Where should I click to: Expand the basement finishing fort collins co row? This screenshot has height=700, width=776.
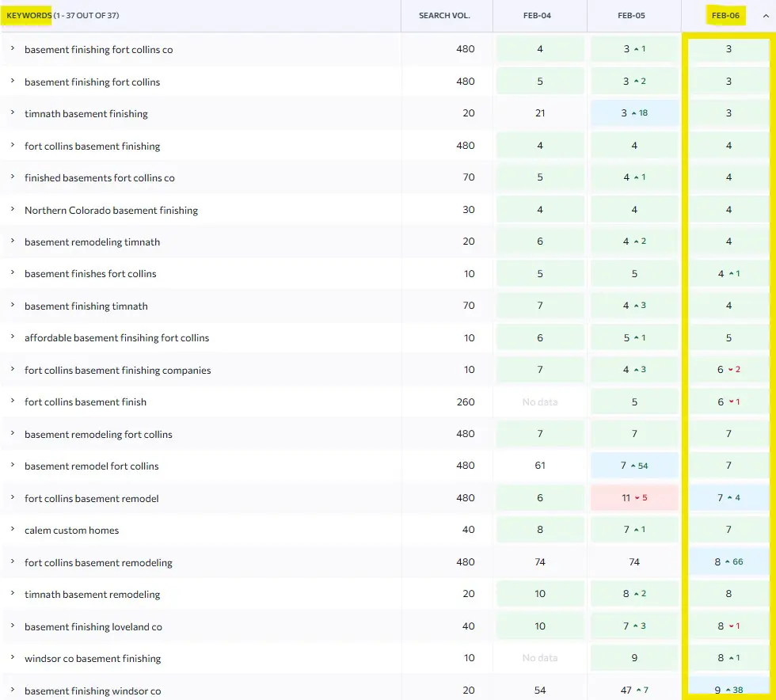(12, 49)
